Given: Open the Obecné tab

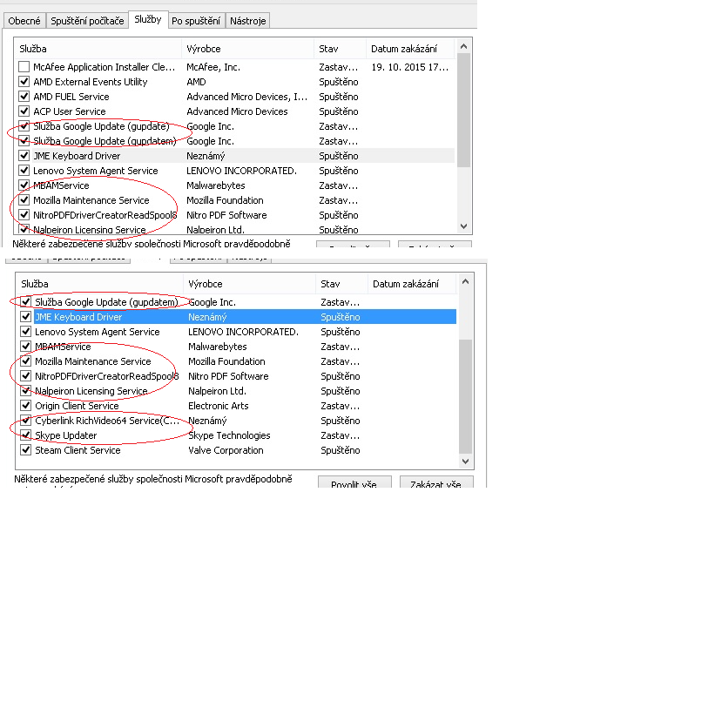Looking at the screenshot, I should coord(24,21).
